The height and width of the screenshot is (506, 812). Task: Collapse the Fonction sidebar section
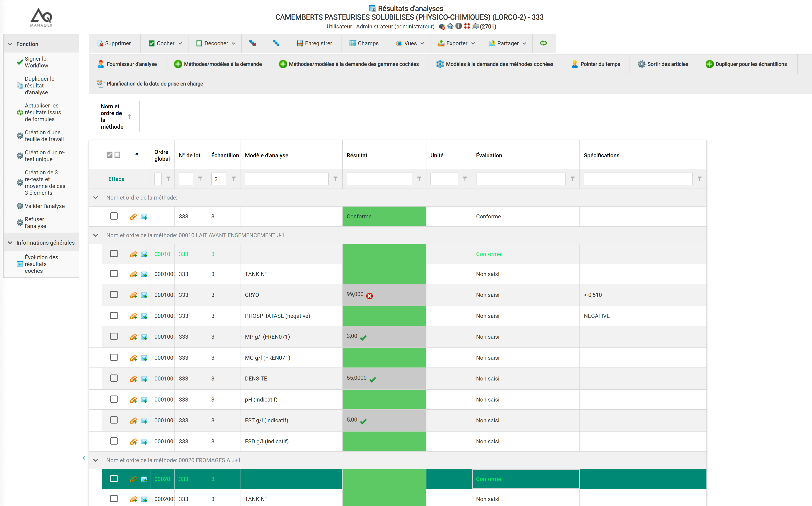[x=10, y=44]
